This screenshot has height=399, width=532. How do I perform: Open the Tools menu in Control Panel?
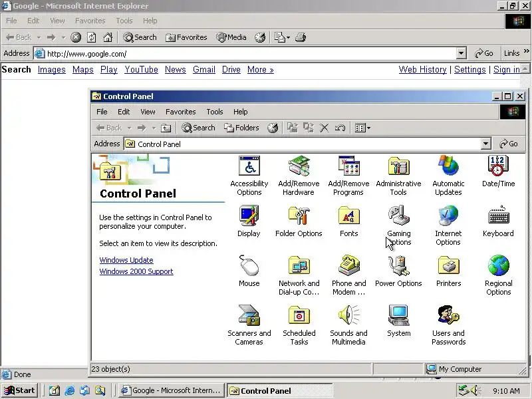214,112
